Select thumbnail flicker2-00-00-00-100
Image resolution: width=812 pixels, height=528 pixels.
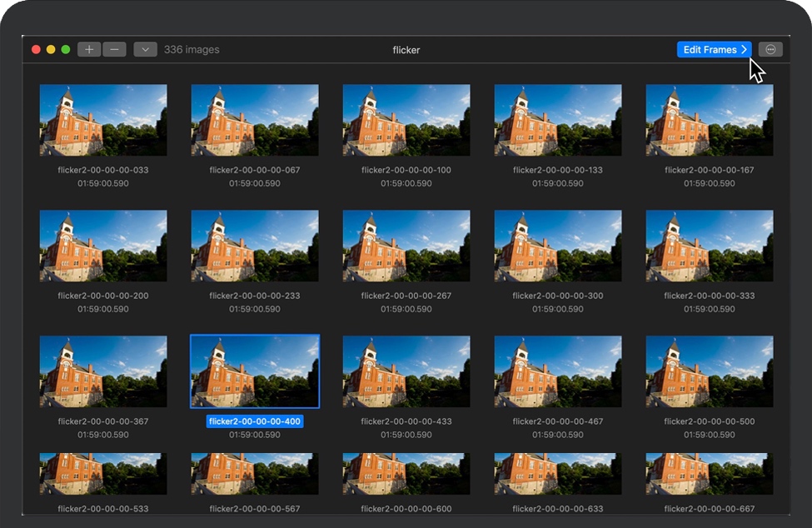(x=406, y=120)
